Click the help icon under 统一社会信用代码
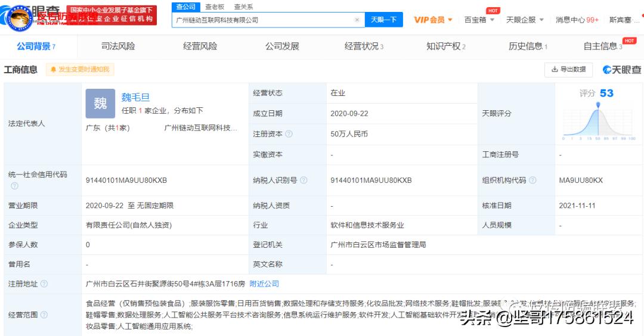644x336 pixels. [14, 186]
